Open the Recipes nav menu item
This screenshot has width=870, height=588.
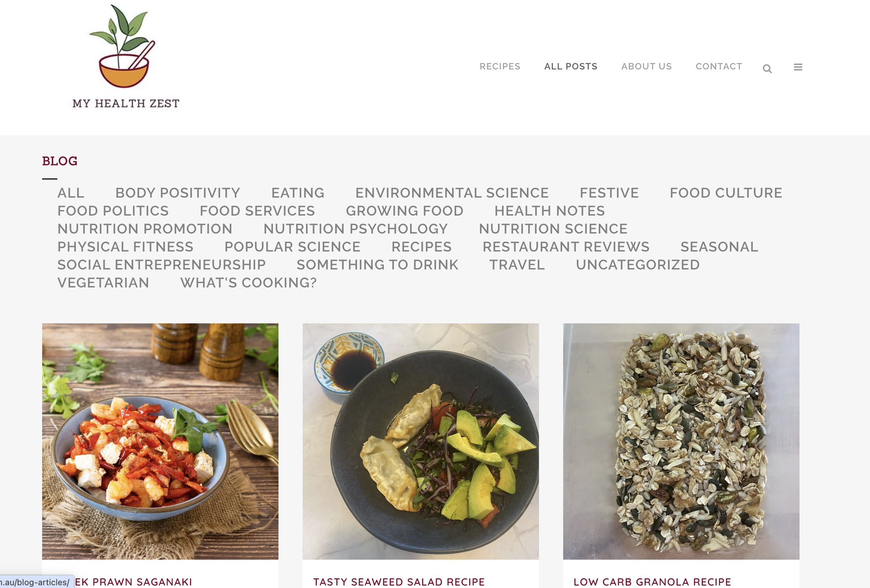500,66
